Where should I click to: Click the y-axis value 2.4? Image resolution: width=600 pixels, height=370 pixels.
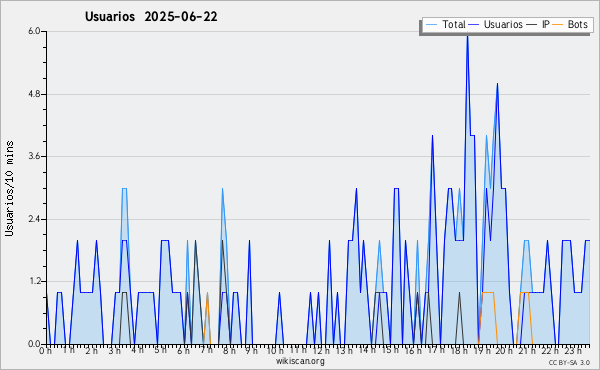tap(34, 219)
